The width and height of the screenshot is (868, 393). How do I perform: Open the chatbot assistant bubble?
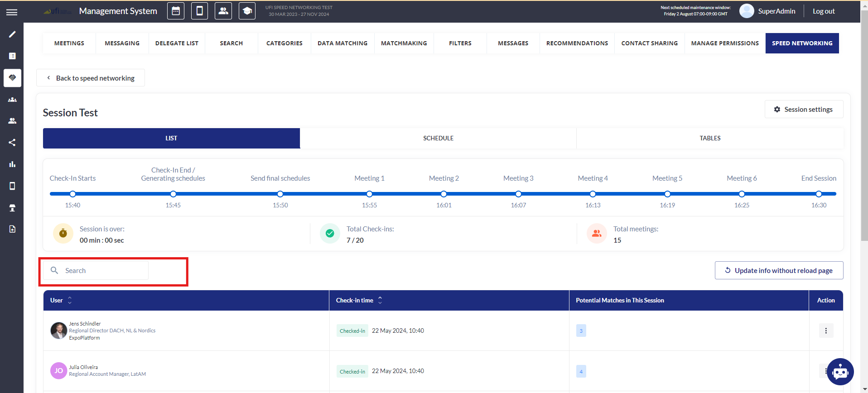tap(840, 372)
